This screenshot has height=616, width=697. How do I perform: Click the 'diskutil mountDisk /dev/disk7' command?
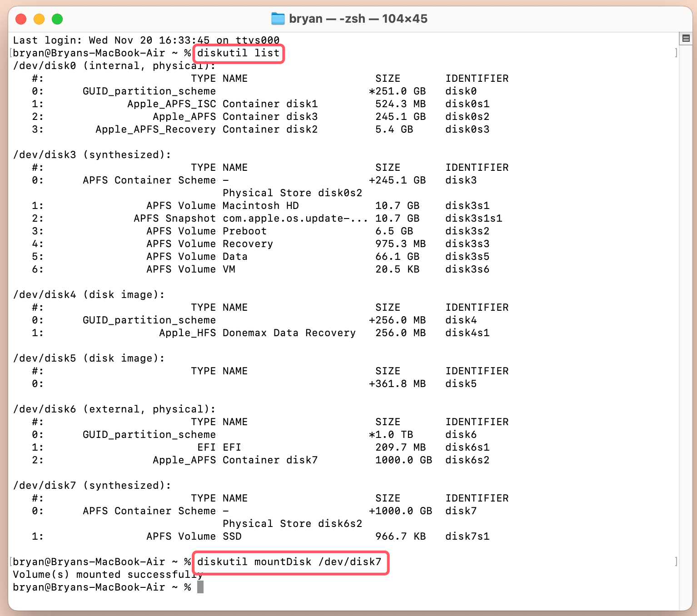[x=289, y=562]
